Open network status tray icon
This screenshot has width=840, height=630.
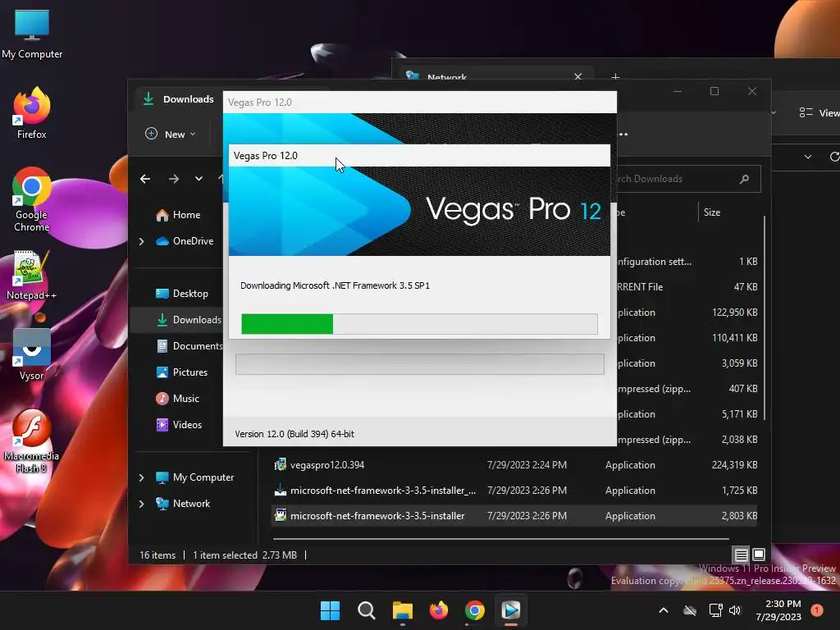[x=715, y=610]
